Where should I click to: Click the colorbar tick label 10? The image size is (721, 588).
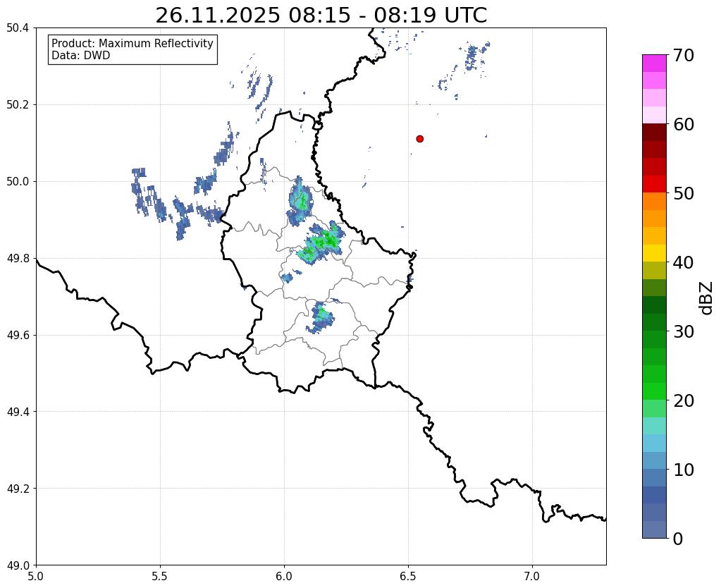684,470
